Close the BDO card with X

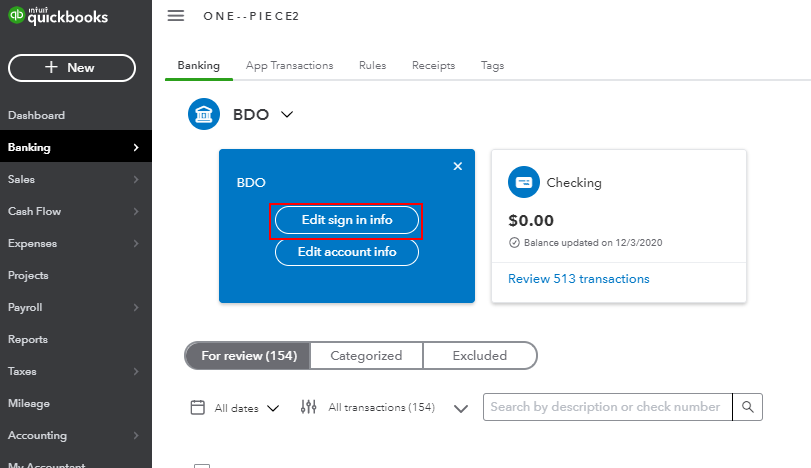tap(458, 166)
